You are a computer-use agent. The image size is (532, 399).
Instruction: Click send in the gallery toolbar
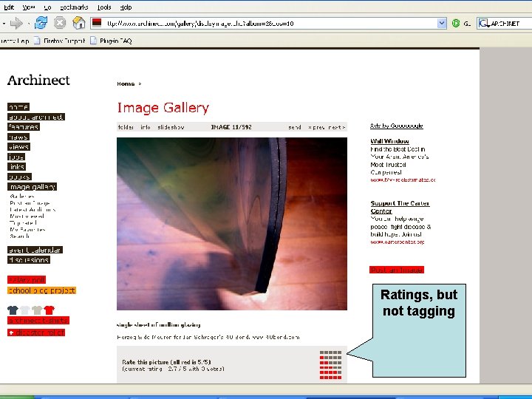pyautogui.click(x=295, y=127)
